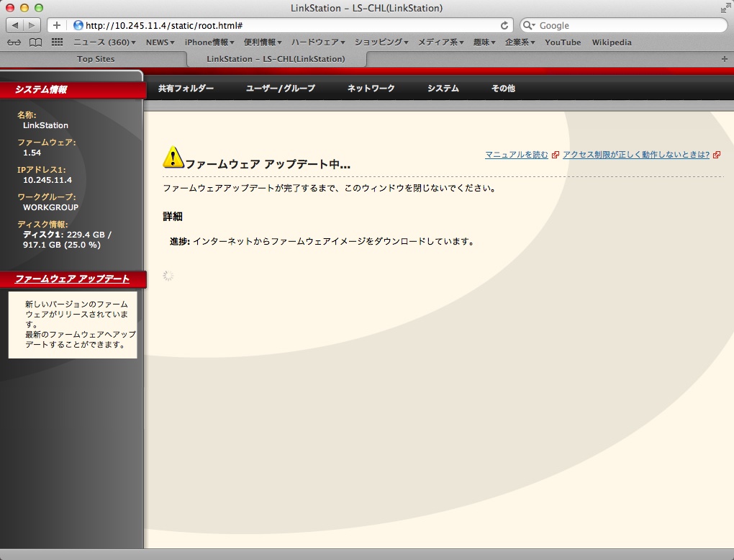This screenshot has height=560, width=734.
Task: Open the Reading List glasses icon
Action: [14, 42]
